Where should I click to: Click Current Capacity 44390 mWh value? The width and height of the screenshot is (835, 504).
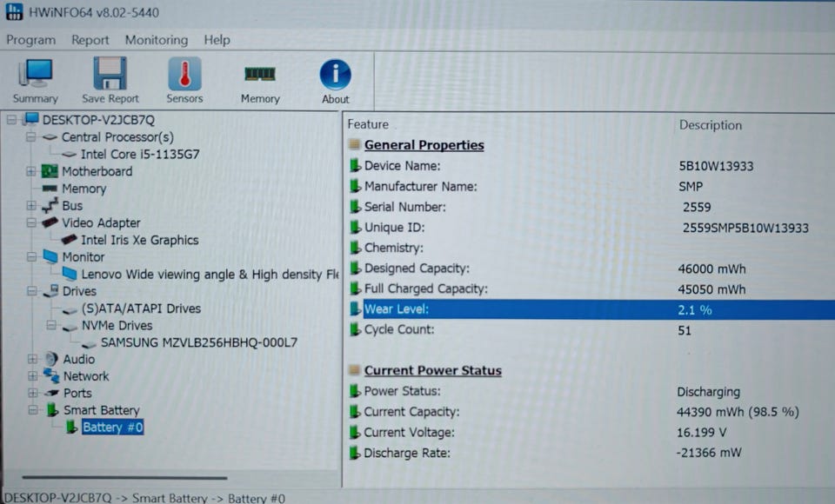click(738, 412)
